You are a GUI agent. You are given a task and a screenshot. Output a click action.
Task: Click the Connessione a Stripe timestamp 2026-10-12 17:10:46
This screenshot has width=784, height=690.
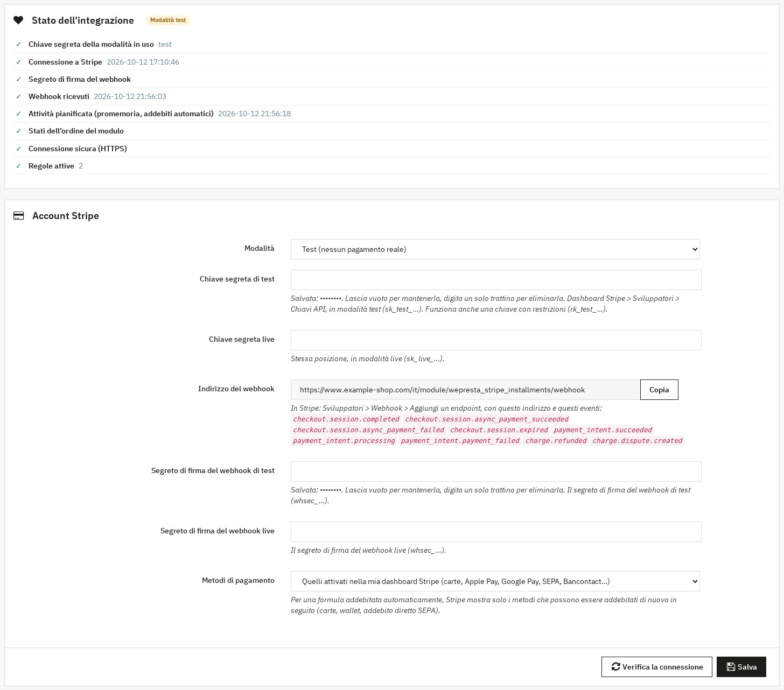point(143,62)
